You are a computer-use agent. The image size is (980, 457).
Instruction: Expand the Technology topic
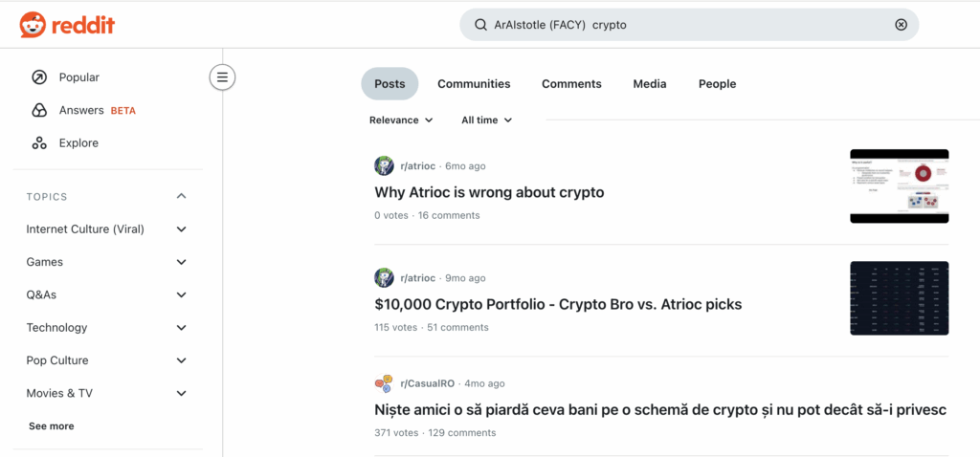pyautogui.click(x=182, y=328)
